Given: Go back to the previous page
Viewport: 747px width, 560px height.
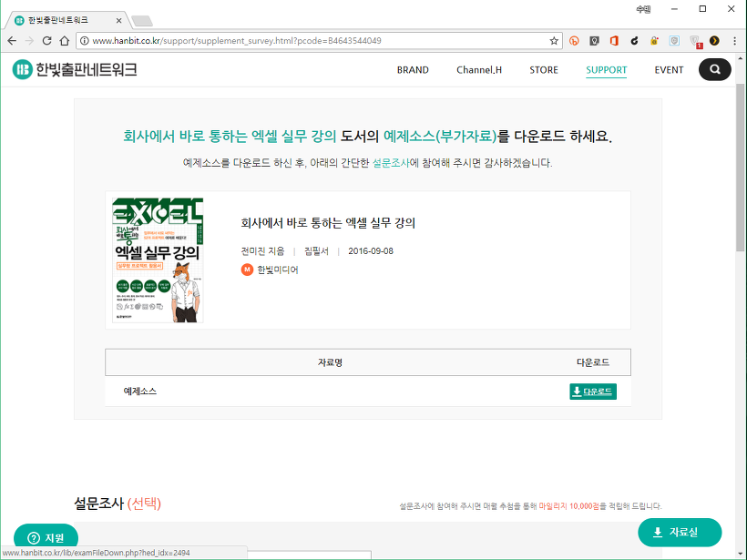Looking at the screenshot, I should [13, 41].
